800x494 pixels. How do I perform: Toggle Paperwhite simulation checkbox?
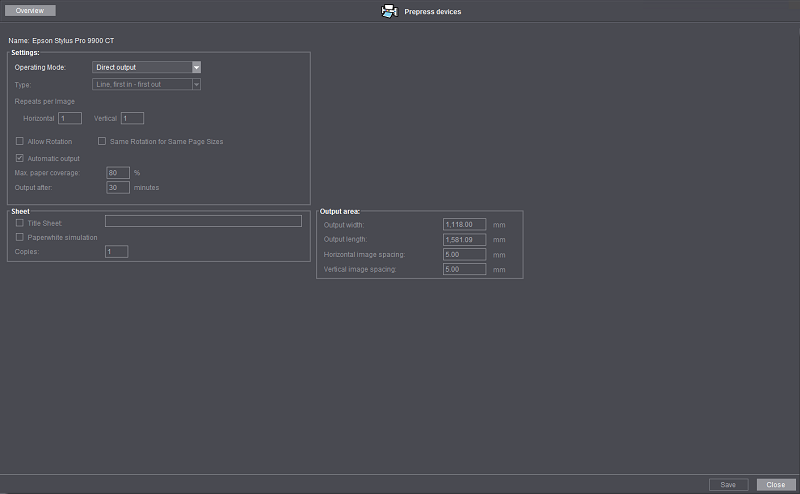pos(20,237)
